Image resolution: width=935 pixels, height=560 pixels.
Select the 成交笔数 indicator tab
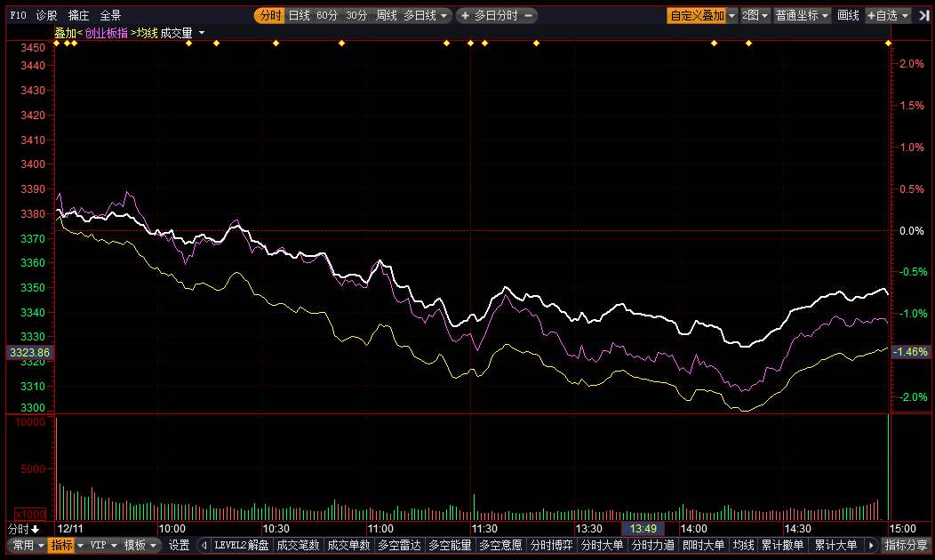pos(298,545)
